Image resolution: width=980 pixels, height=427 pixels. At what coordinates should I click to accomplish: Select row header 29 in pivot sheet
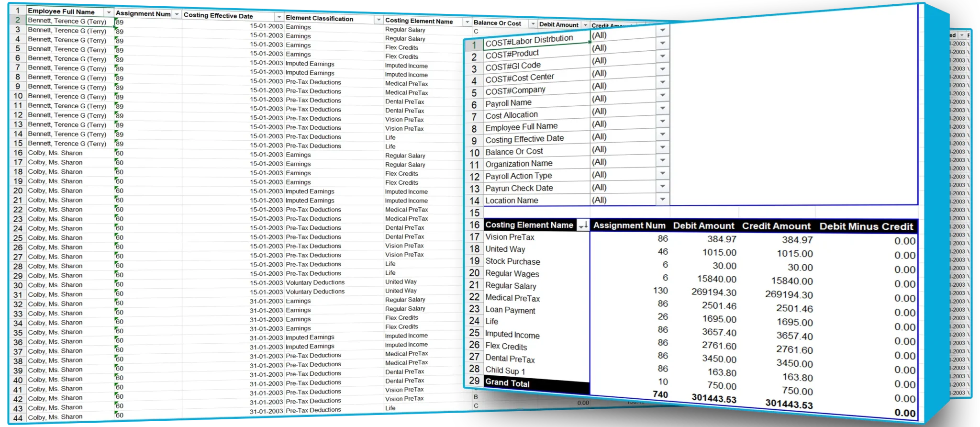(474, 381)
